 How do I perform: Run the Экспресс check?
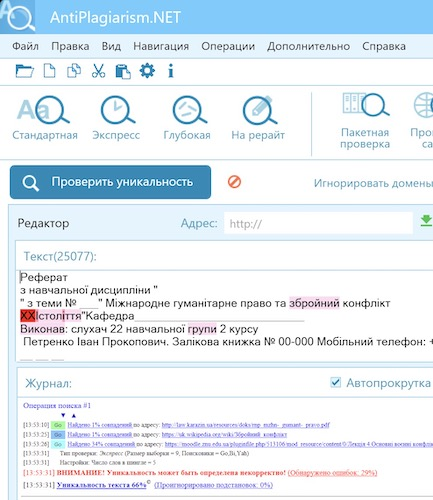[x=116, y=118]
